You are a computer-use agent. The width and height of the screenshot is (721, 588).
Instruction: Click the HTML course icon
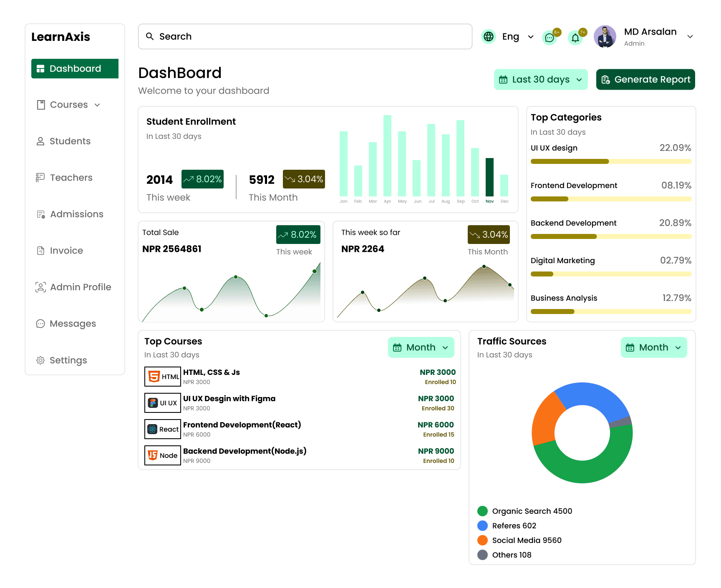pos(163,377)
